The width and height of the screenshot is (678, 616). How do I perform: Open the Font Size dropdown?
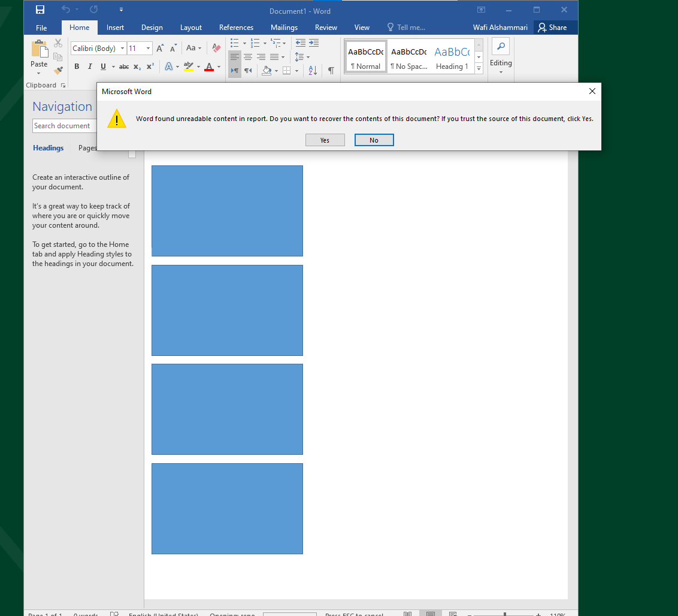[x=147, y=48]
